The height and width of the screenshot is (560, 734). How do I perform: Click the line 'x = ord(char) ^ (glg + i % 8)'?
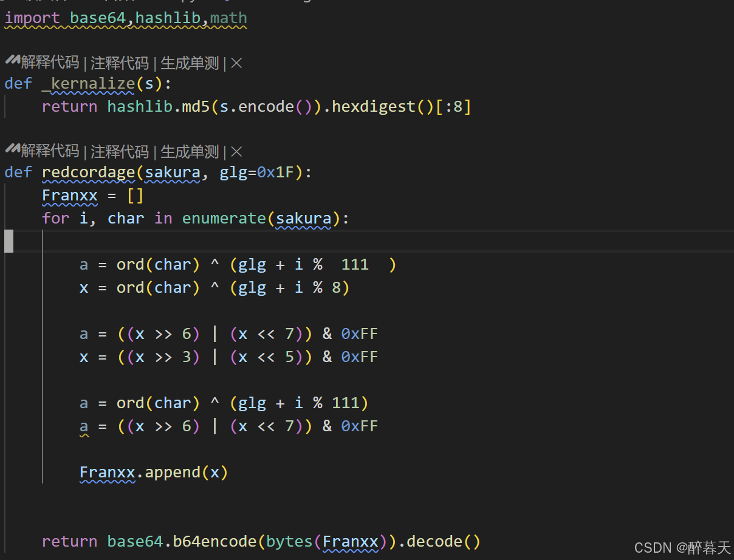(x=214, y=288)
